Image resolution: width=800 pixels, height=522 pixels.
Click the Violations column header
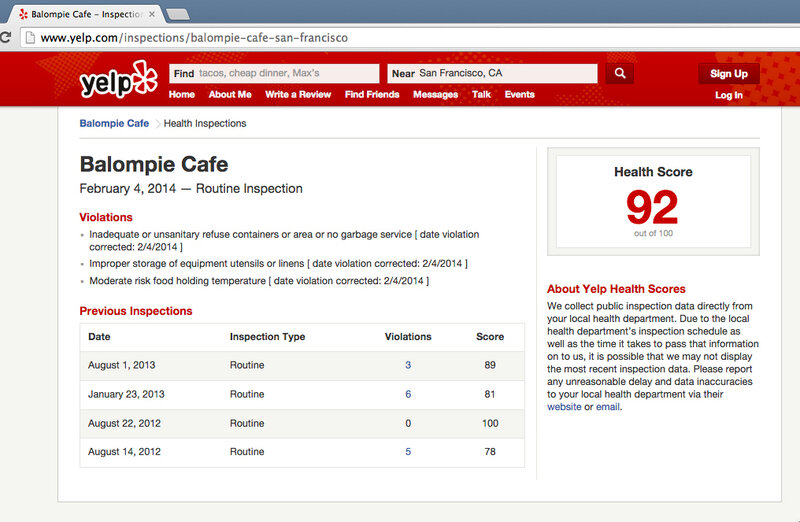tap(408, 337)
